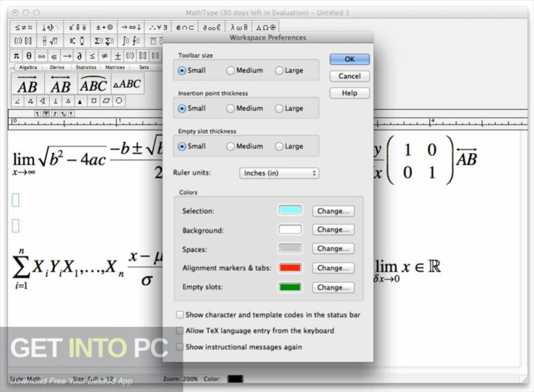Screen dimensions: 534x392
Task: Click the Selection cyan color swatch
Action: click(x=290, y=210)
